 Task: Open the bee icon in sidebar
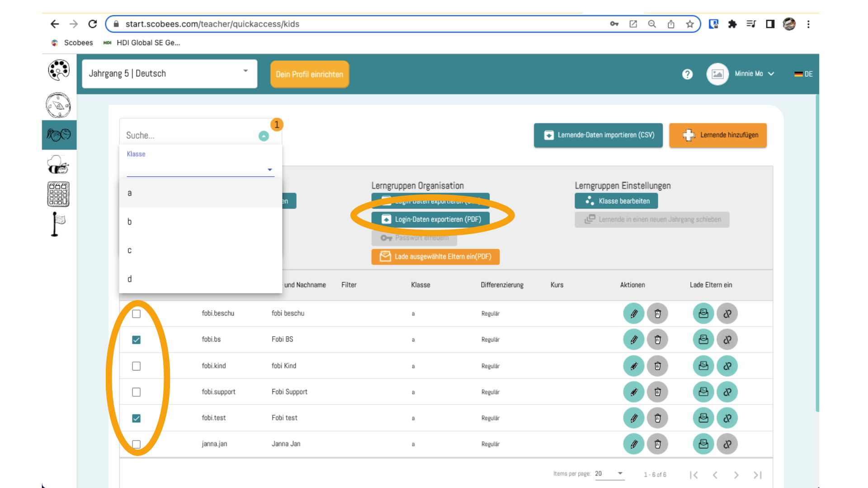click(x=58, y=164)
